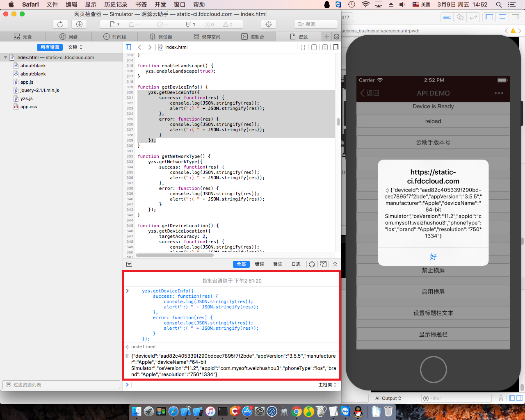Viewport: 525px width, 420px height.
Task: Select the Resources (资源) tab
Action: (299, 37)
